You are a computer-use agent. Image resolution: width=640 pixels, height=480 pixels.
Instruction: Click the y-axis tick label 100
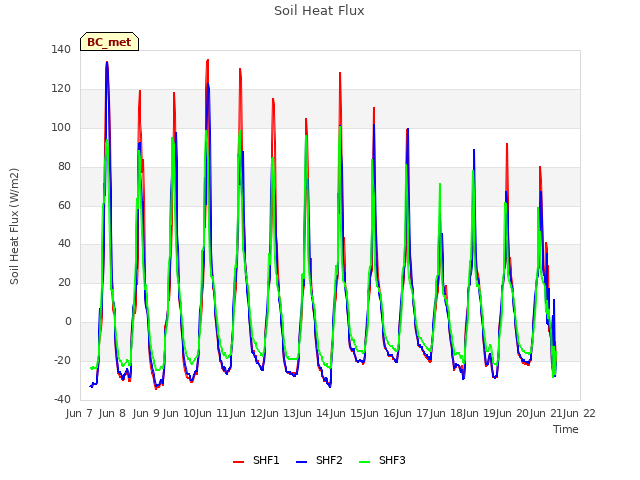61,127
